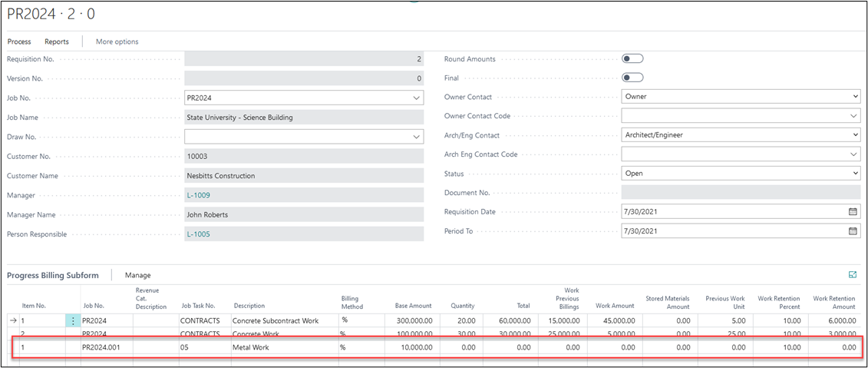Viewport: 868px width, 368px height.
Task: Click More options in the action bar
Action: 117,41
